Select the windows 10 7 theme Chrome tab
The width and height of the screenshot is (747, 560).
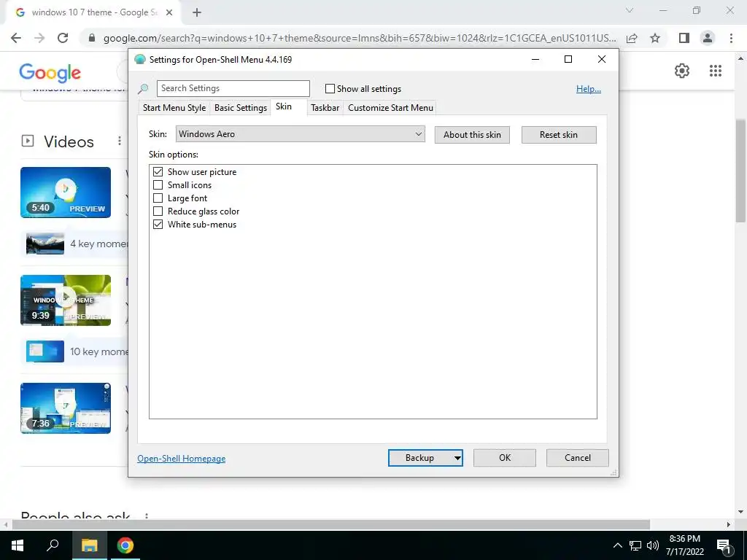click(x=93, y=12)
